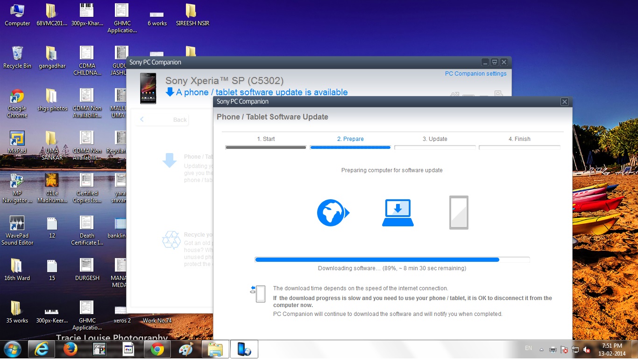Screen dimensions: 638x364
Task: Click the volume muted tray icon
Action: (587, 350)
